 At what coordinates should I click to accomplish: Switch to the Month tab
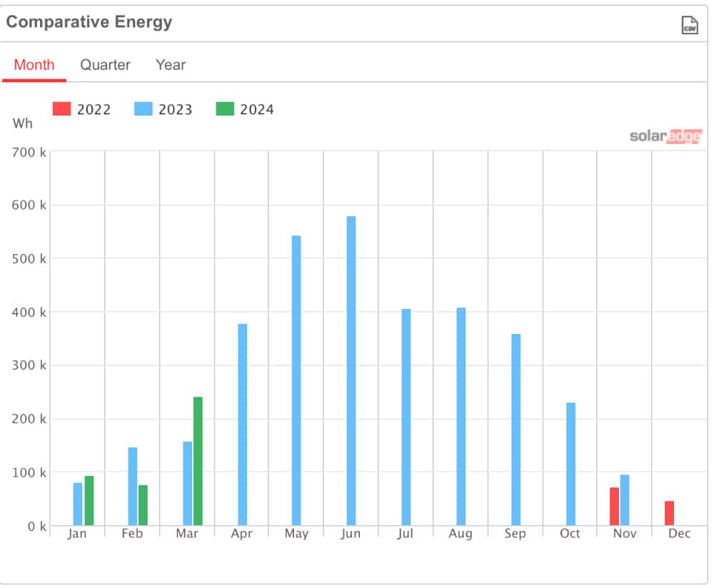34,65
